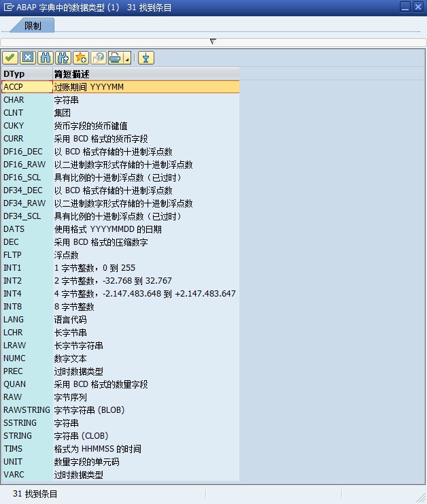Image resolution: width=427 pixels, height=504 pixels.
Task: Grab the window resize grip corner
Action: (421, 498)
